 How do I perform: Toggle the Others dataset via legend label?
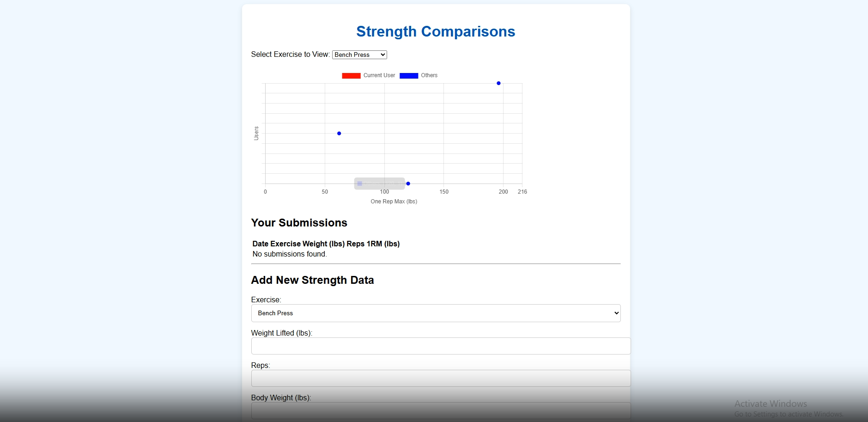point(429,75)
